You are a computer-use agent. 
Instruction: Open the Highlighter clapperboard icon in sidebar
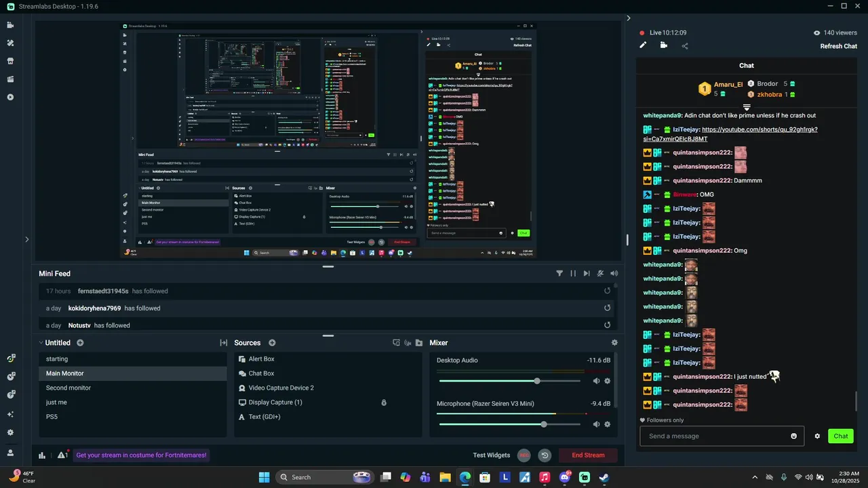[10, 79]
